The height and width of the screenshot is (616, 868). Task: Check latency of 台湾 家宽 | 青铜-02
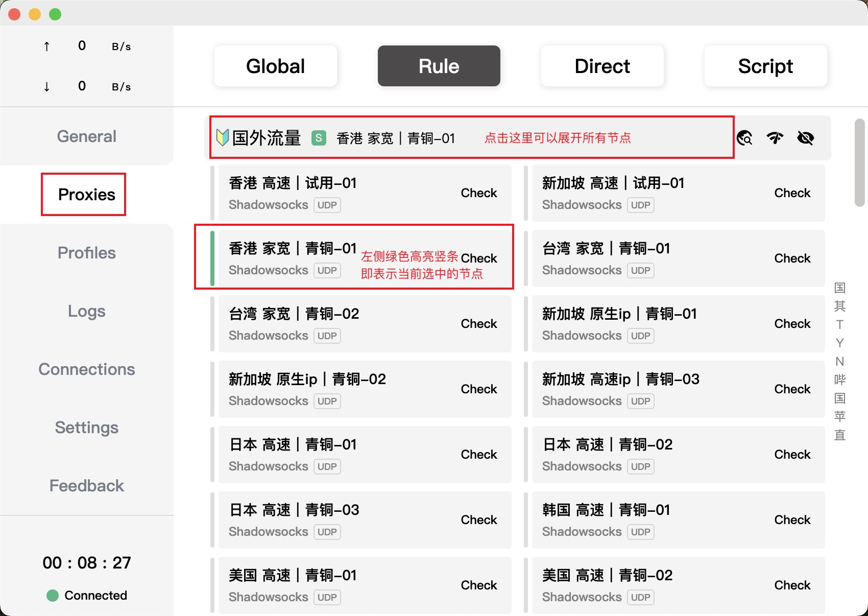(479, 324)
